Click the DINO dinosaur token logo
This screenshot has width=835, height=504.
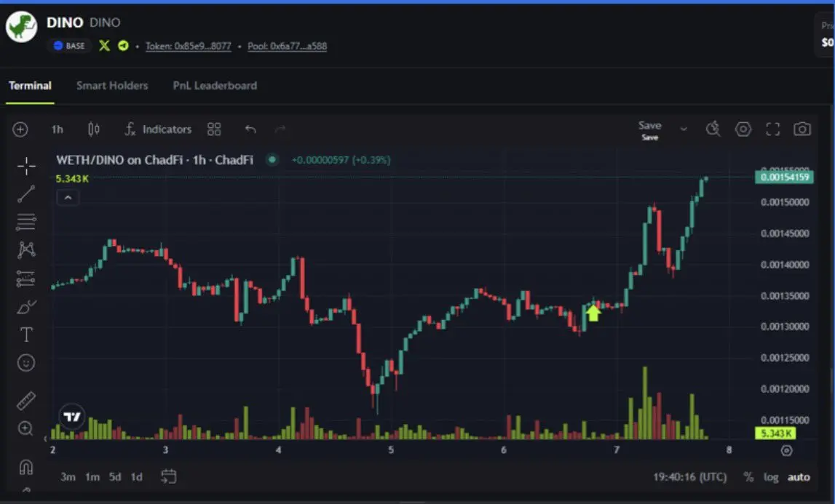tap(21, 26)
